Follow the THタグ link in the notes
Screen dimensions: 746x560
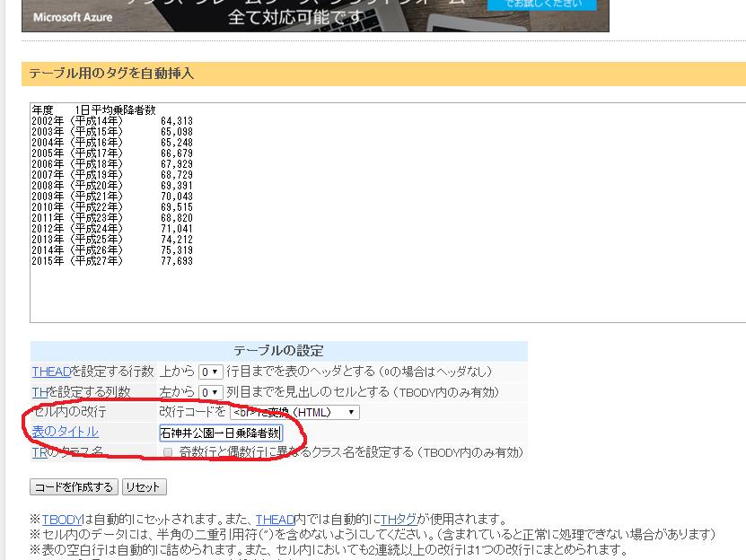coord(399,519)
